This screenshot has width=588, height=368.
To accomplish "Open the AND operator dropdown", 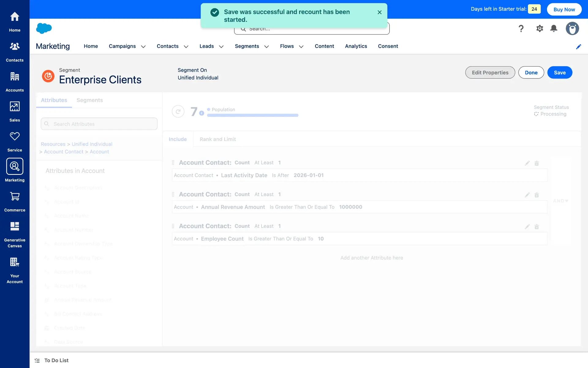I will click(x=561, y=201).
